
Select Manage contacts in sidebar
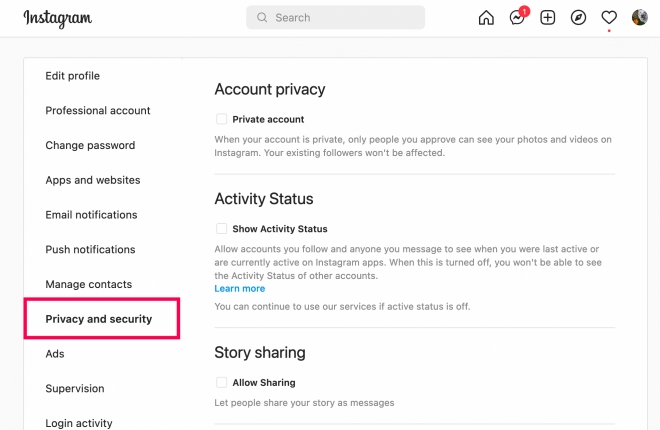pyautogui.click(x=88, y=284)
